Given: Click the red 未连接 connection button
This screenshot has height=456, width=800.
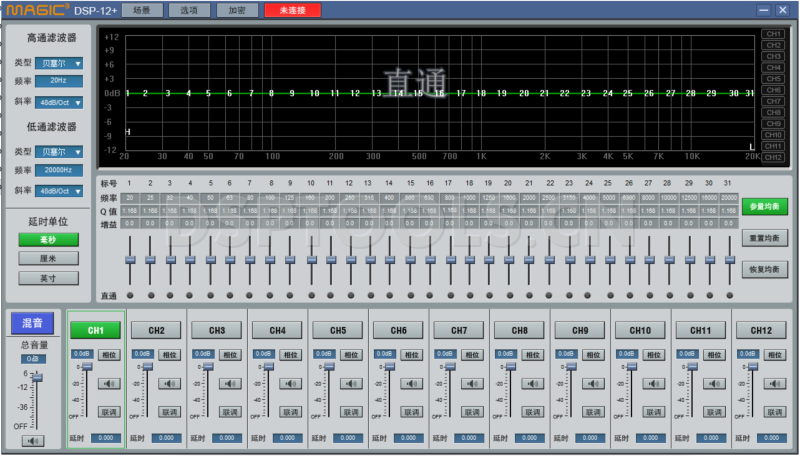Looking at the screenshot, I should coord(293,10).
